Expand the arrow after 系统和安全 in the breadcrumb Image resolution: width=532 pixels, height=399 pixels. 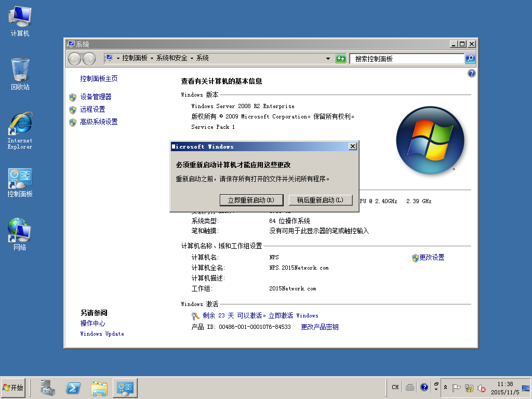tap(192, 58)
